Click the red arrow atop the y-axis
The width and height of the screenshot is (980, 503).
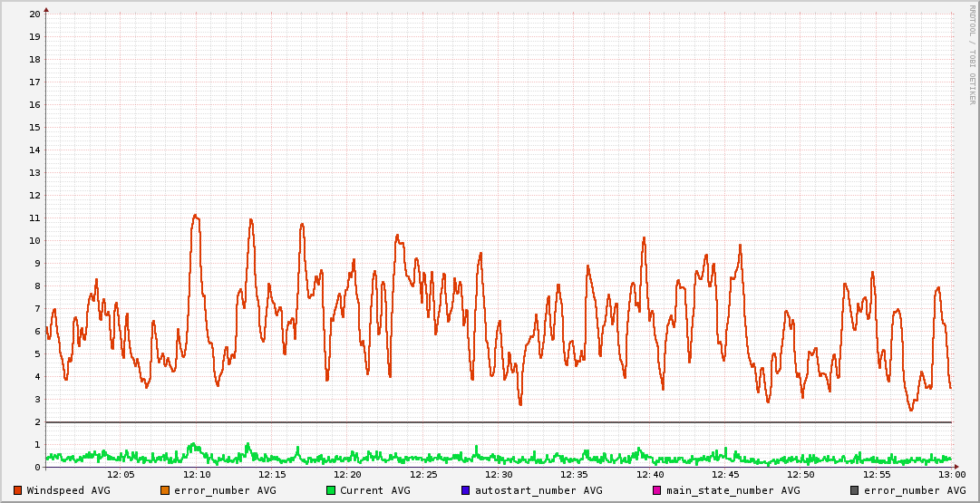[x=46, y=9]
